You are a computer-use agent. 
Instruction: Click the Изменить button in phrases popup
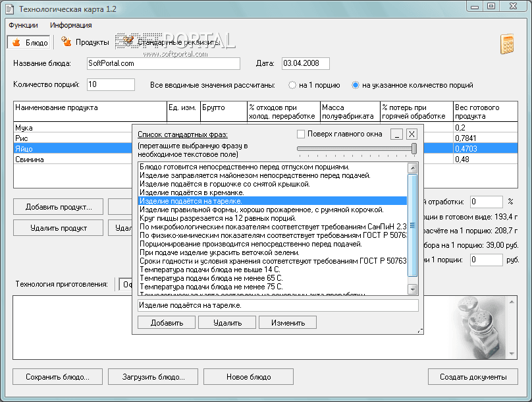pyautogui.click(x=288, y=322)
